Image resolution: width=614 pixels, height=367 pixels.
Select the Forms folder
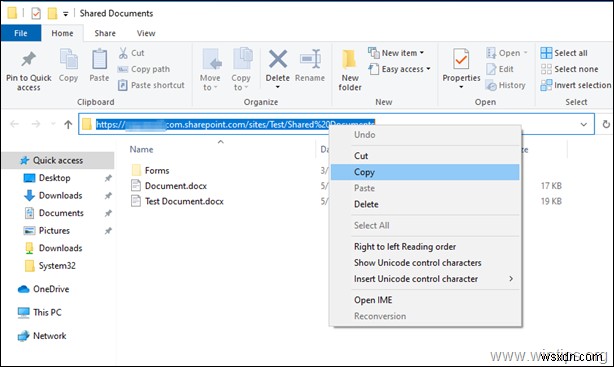[x=150, y=170]
